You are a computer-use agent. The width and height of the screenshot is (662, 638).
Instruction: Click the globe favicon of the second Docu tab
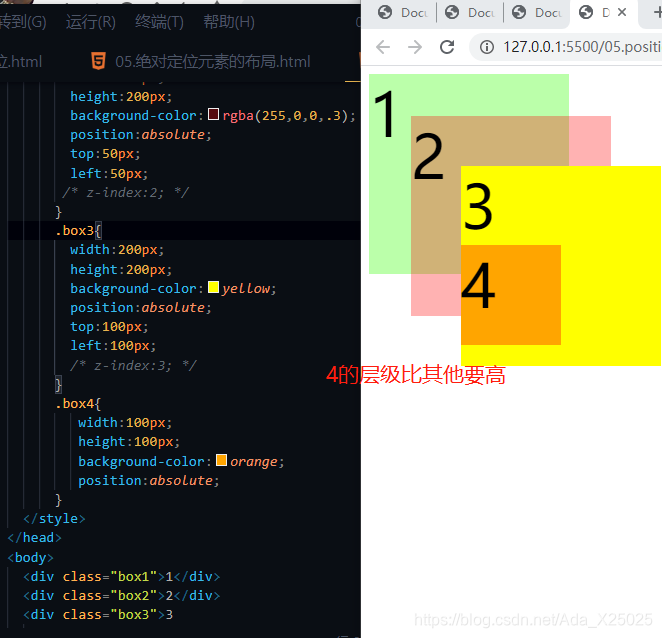[452, 12]
